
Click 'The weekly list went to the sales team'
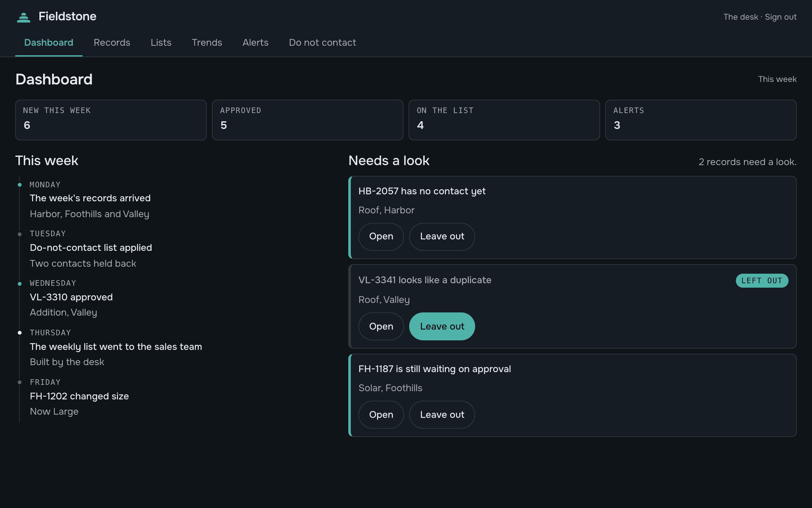(x=116, y=347)
